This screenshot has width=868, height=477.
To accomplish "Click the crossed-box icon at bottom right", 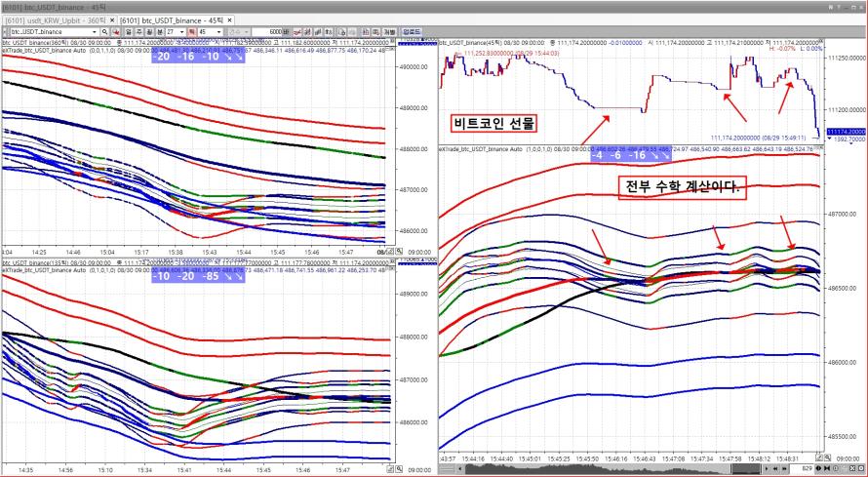I will tap(852, 468).
